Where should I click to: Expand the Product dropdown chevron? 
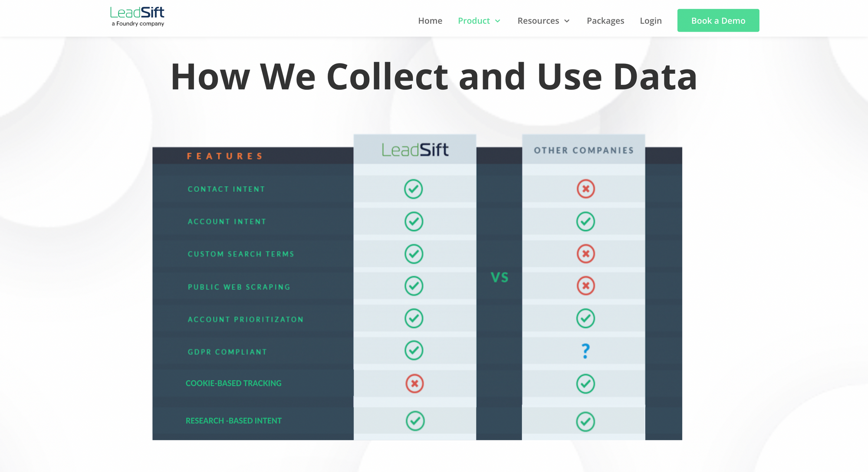pos(498,21)
